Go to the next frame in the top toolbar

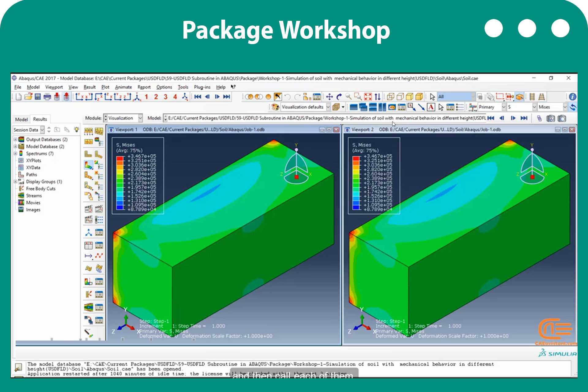point(217,97)
